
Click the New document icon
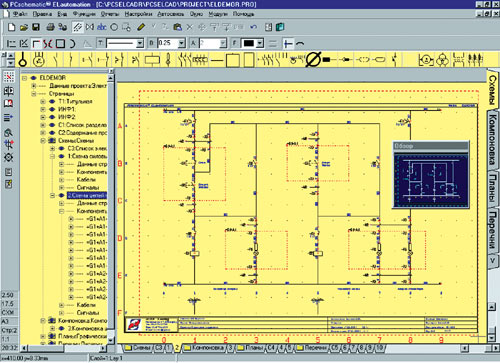click(x=12, y=27)
